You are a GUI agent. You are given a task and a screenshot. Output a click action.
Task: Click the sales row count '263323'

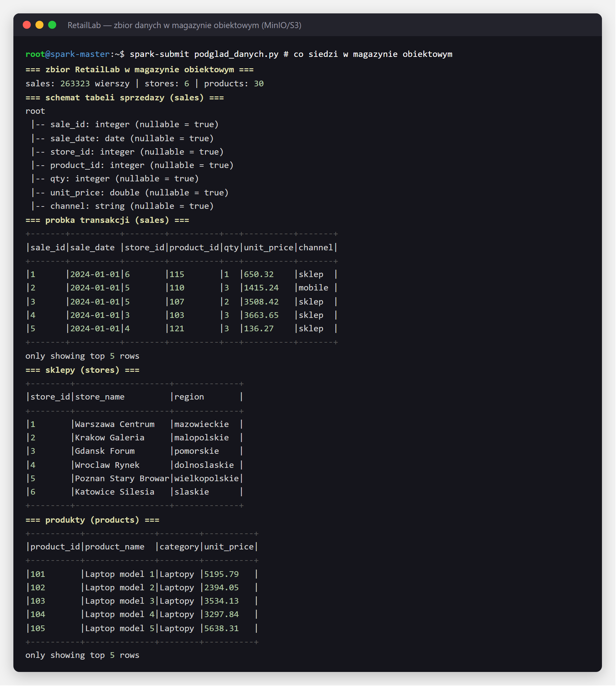pos(75,84)
